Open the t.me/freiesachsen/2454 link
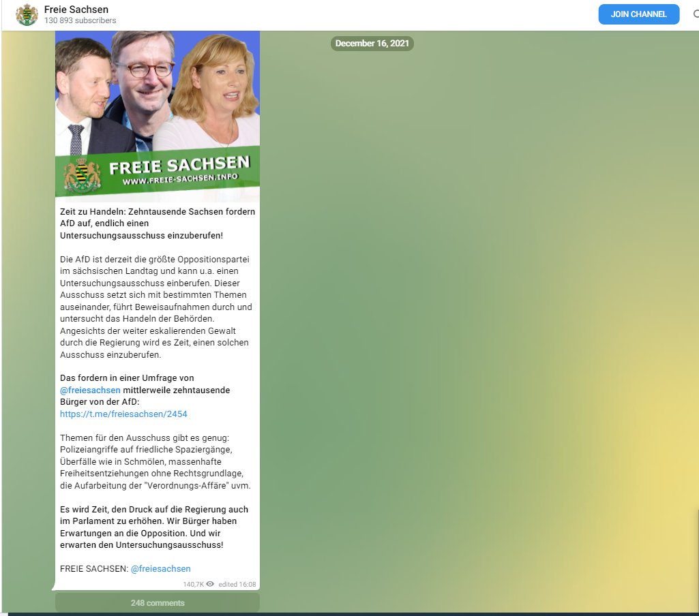This screenshot has height=616, width=699. [x=123, y=414]
